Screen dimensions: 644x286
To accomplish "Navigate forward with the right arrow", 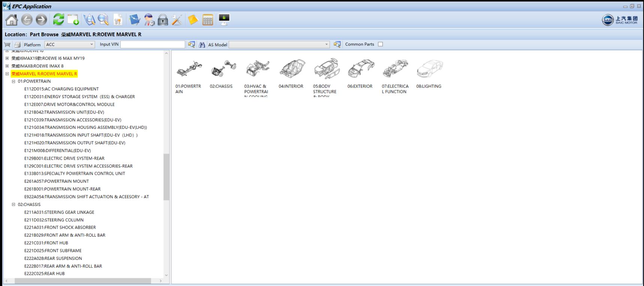I will coord(41,19).
